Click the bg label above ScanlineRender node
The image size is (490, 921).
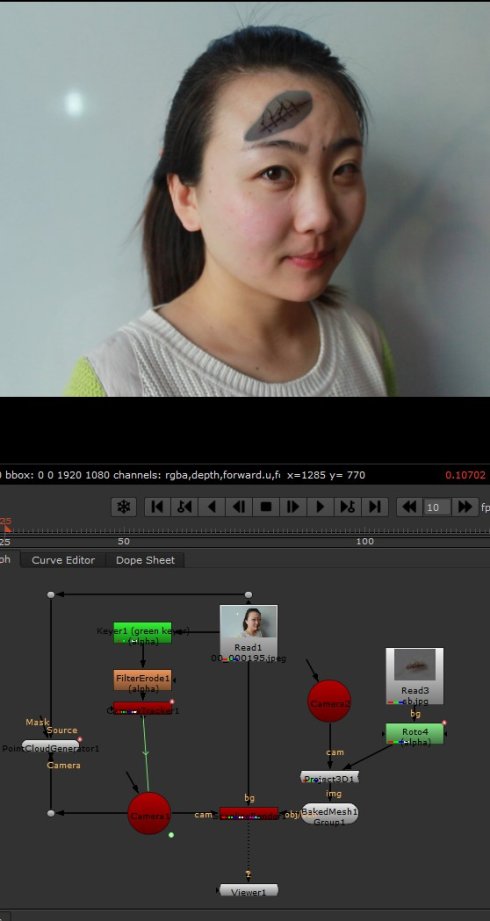coord(249,798)
